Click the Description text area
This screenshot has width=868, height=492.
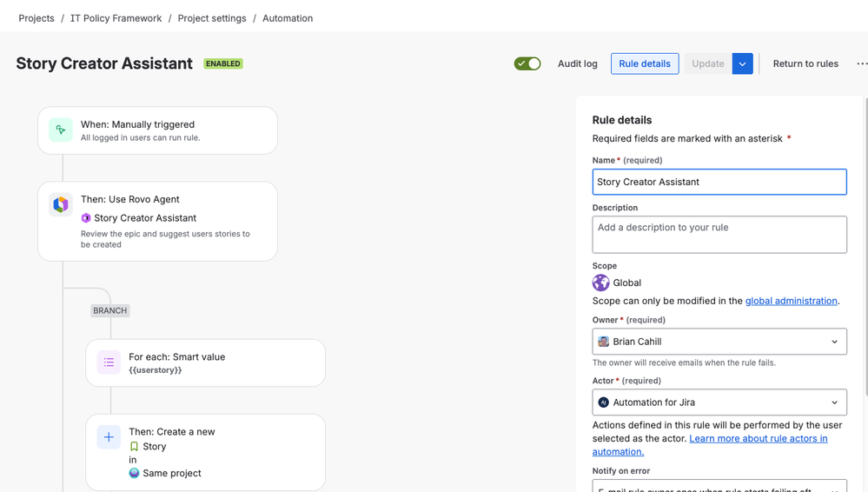pos(719,235)
